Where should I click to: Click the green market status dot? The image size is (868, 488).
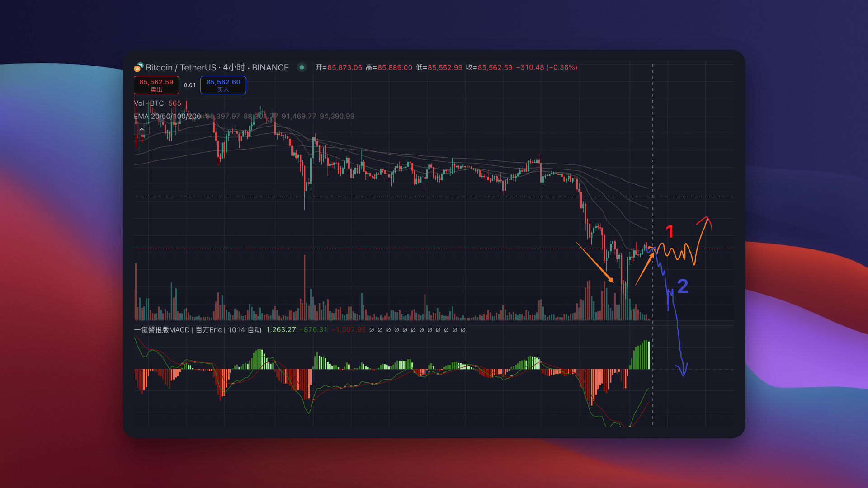[x=302, y=67]
